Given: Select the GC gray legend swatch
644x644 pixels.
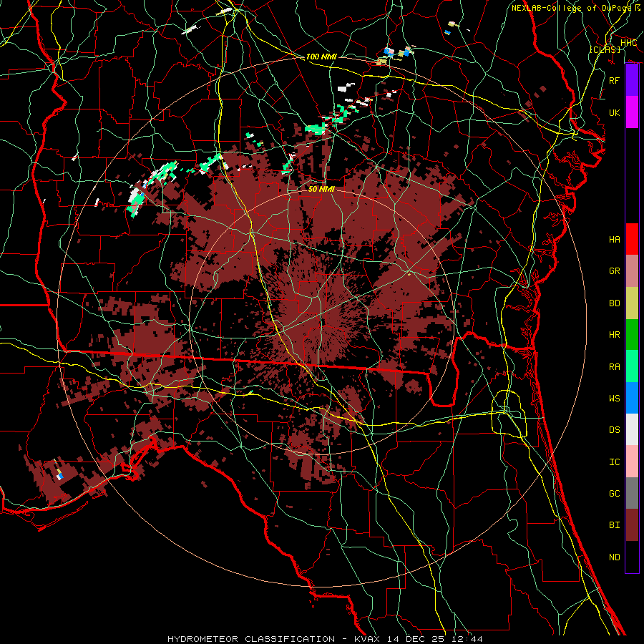Looking at the screenshot, I should click(632, 493).
